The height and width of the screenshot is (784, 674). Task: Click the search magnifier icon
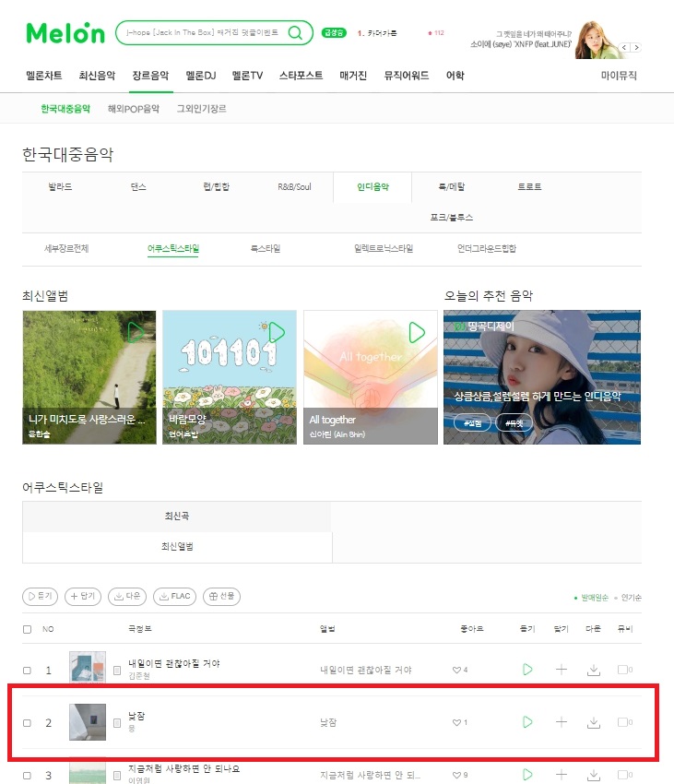click(x=295, y=33)
